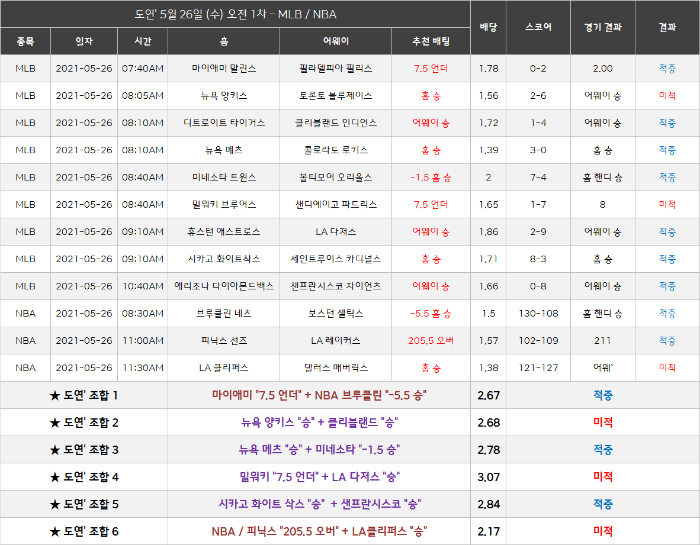The height and width of the screenshot is (545, 700).
Task: Click the 205.5 오버 pick for 피닉스 선즈
Action: point(430,341)
